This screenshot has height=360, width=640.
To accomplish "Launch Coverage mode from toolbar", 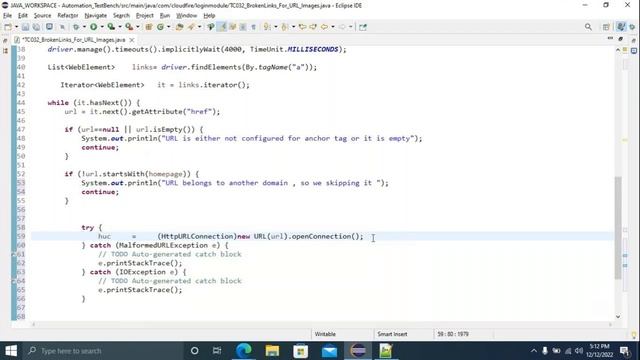I will click(111, 27).
